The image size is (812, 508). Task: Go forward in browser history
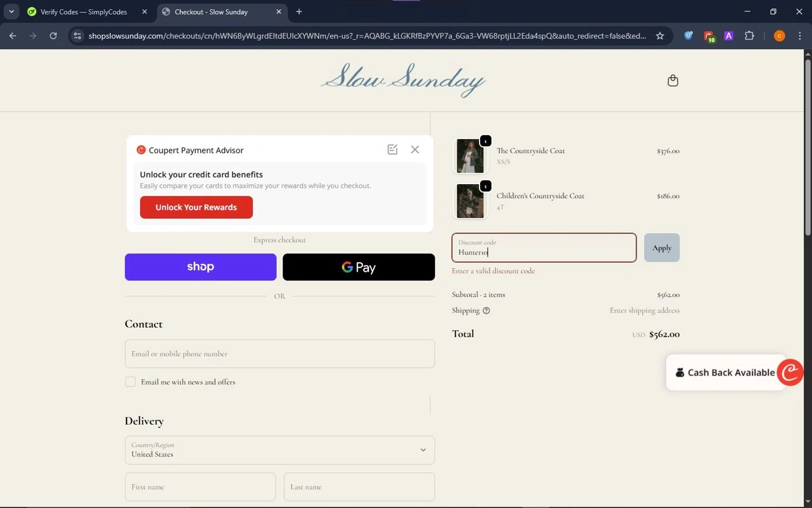pyautogui.click(x=33, y=36)
